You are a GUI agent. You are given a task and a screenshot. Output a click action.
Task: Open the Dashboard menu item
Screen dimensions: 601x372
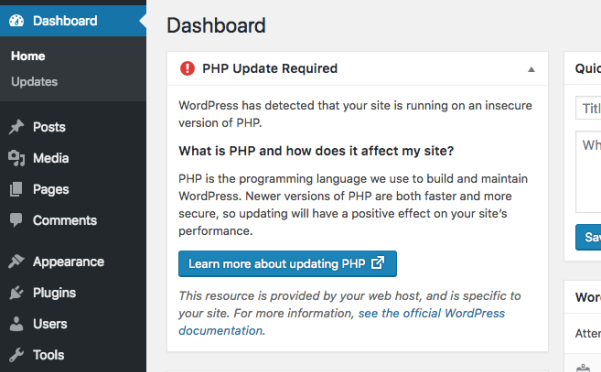[73, 21]
